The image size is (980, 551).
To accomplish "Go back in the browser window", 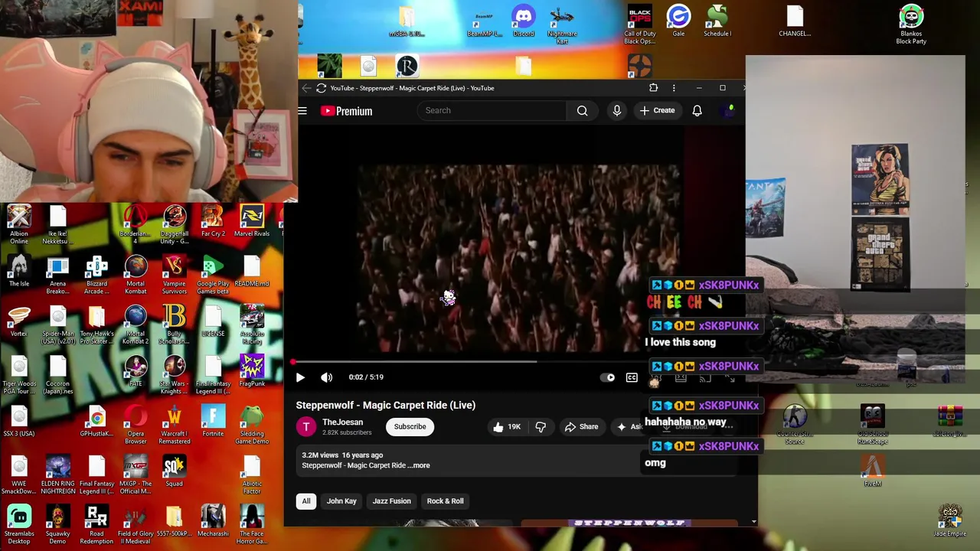I will [x=306, y=88].
